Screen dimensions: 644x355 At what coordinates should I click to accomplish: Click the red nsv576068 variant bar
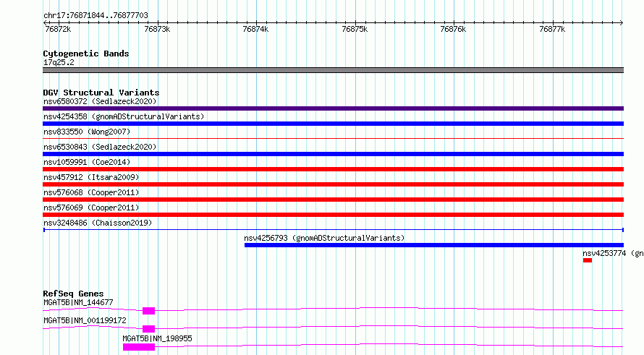pyautogui.click(x=333, y=200)
